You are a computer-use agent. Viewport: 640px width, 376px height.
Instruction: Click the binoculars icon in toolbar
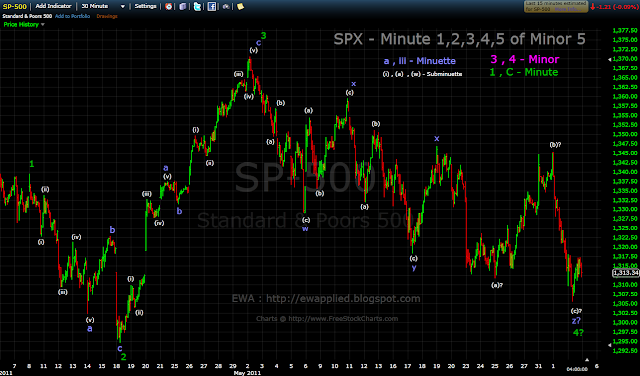[226, 7]
